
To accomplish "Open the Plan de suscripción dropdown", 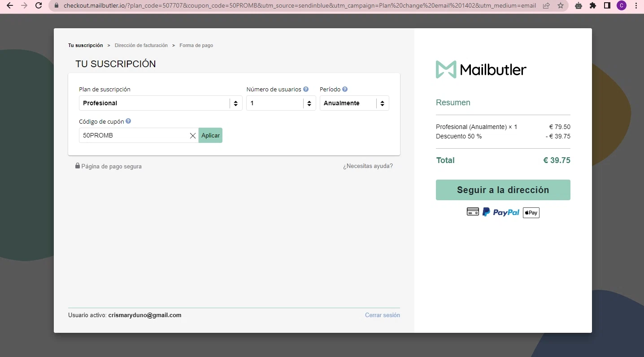I will coord(161,103).
